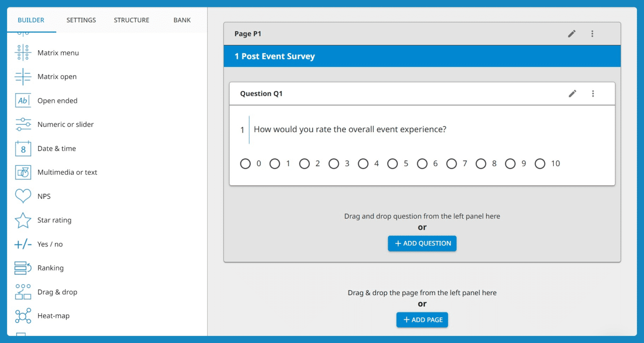Expand the Drag & drop question type
The image size is (644, 343).
tap(57, 292)
